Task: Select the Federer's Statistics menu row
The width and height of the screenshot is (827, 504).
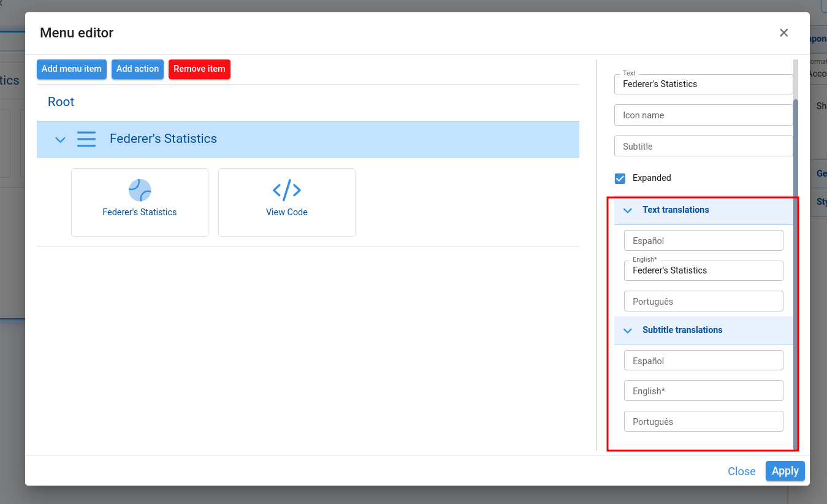Action: tap(163, 139)
